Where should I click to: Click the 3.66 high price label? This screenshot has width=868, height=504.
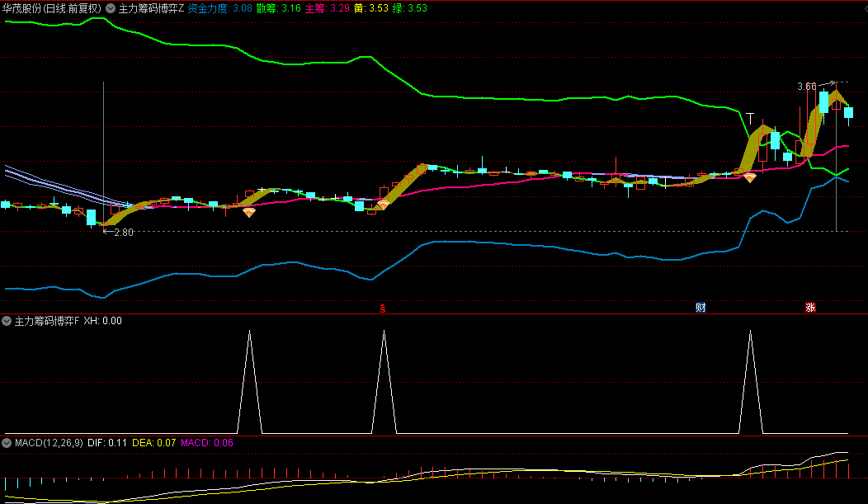(807, 87)
